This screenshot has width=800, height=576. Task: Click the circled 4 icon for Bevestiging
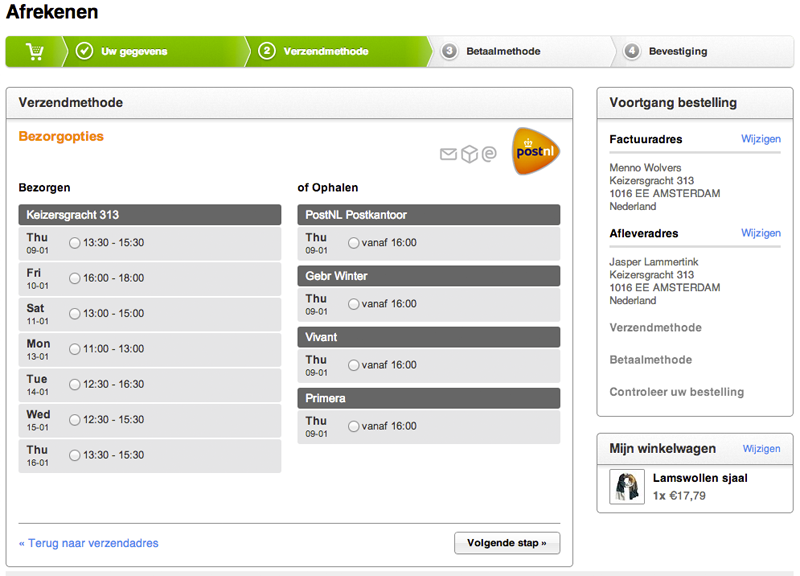pyautogui.click(x=630, y=50)
